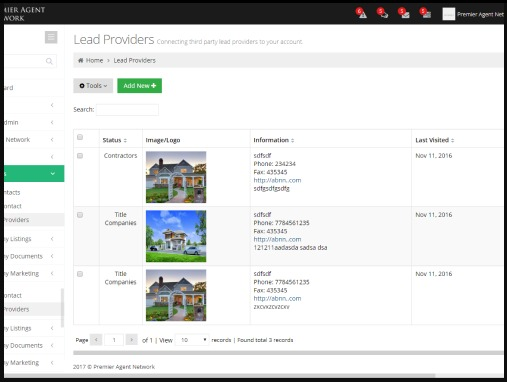
Task: Open house image in the zxcvxzcvzcxv row
Action: [x=176, y=295]
